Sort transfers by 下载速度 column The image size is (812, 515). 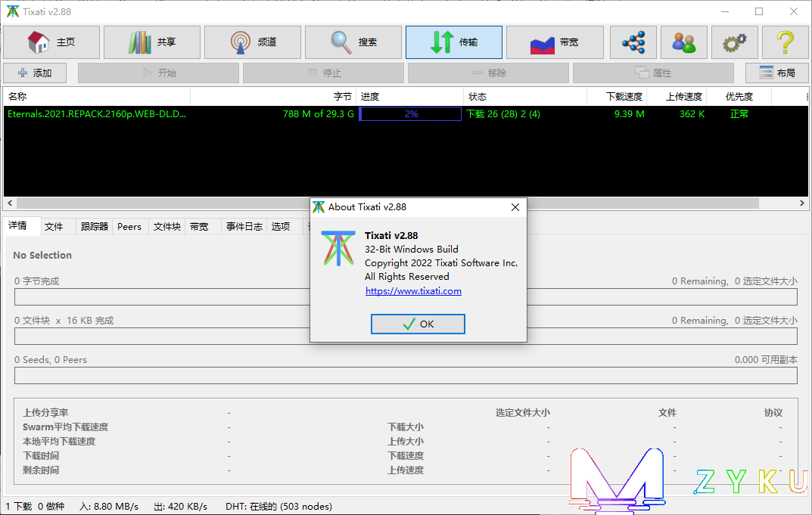click(x=618, y=97)
